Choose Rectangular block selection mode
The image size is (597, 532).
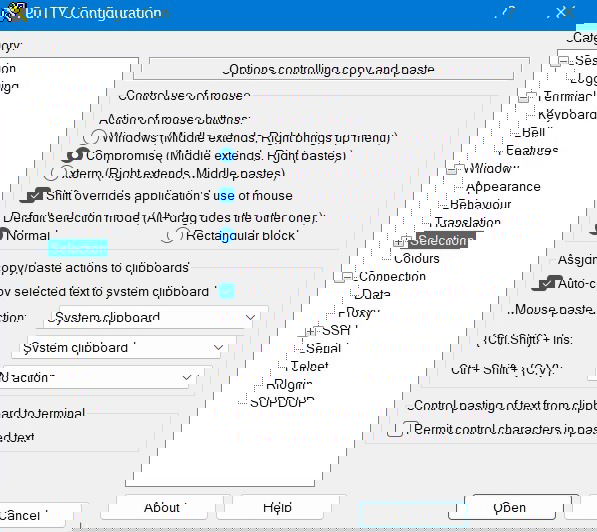(x=175, y=236)
